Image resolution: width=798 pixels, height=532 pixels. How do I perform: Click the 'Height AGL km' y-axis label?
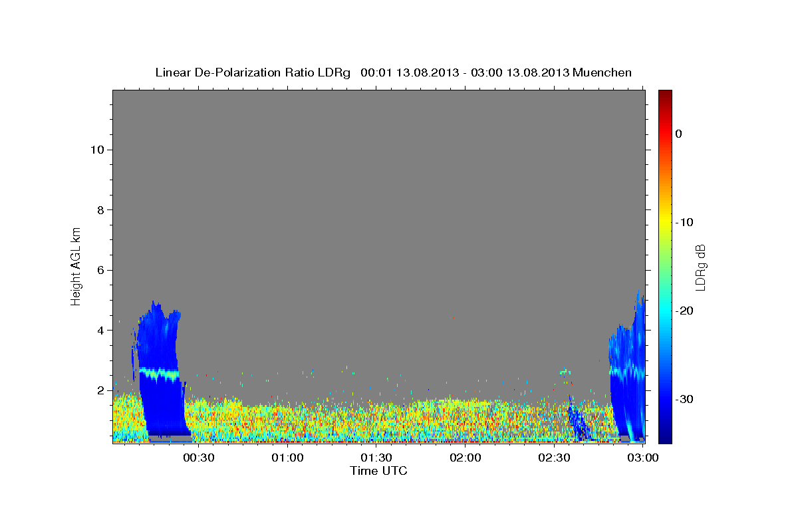(x=76, y=265)
